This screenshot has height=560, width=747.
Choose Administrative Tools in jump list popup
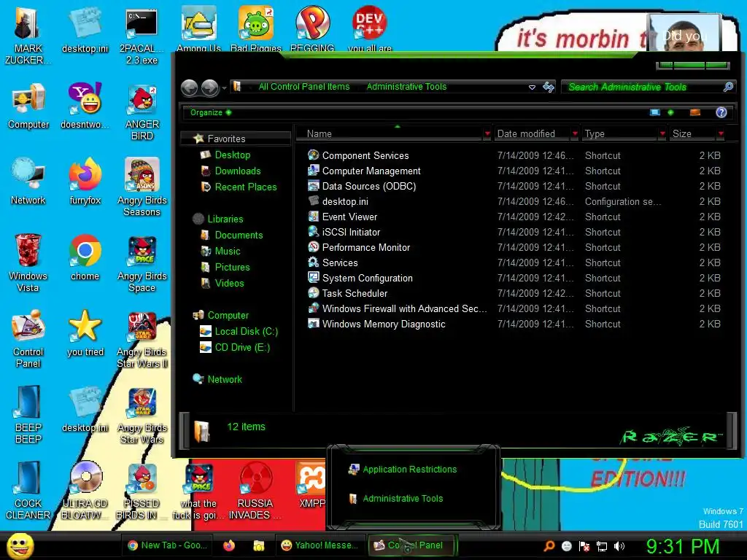click(x=403, y=499)
